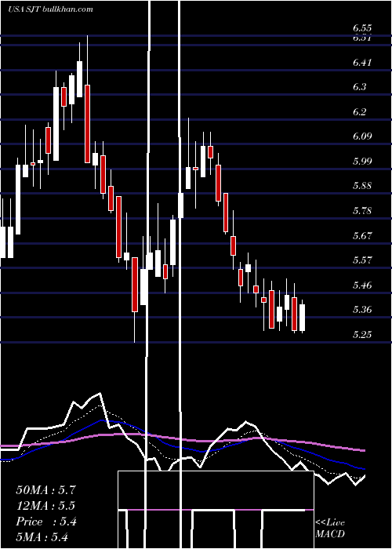Click the '<<Live MACD' label

pyautogui.click(x=330, y=528)
